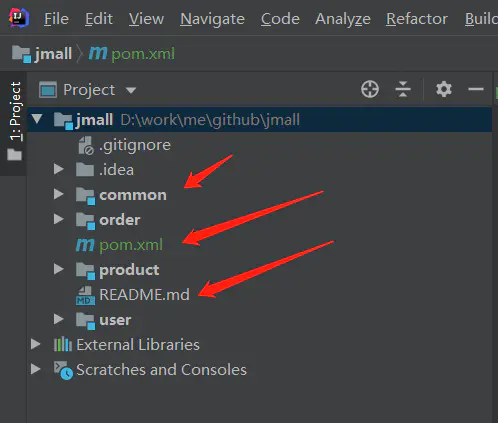
Task: Open Project panel settings gear
Action: coord(444,89)
